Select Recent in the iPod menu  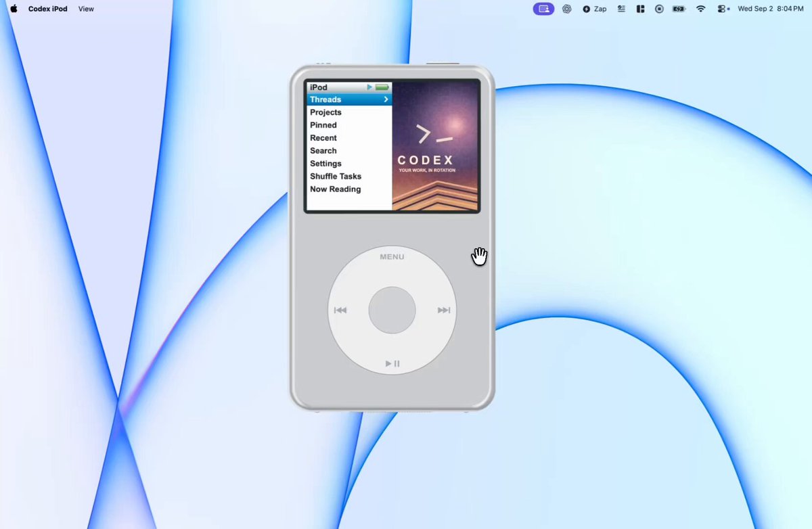pyautogui.click(x=349, y=138)
